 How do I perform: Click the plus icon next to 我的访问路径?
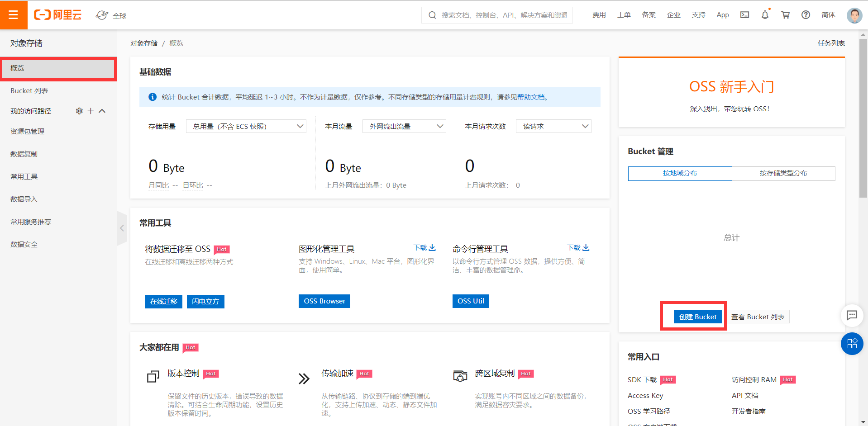(91, 111)
